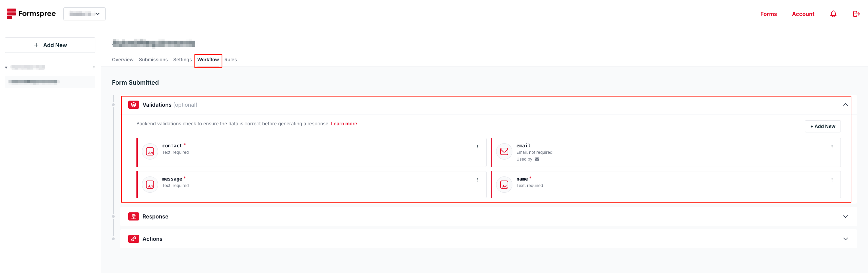This screenshot has width=868, height=273.
Task: Open the contact field options menu
Action: click(x=477, y=147)
